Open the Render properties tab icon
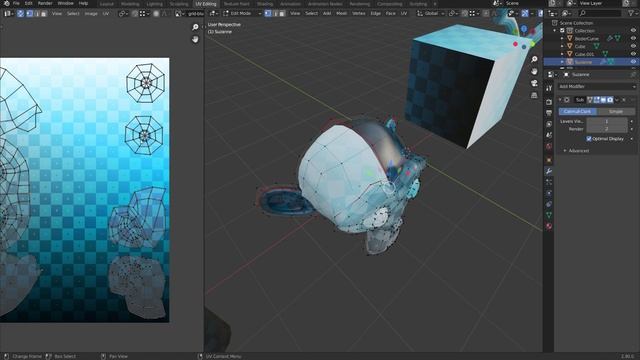 point(549,102)
